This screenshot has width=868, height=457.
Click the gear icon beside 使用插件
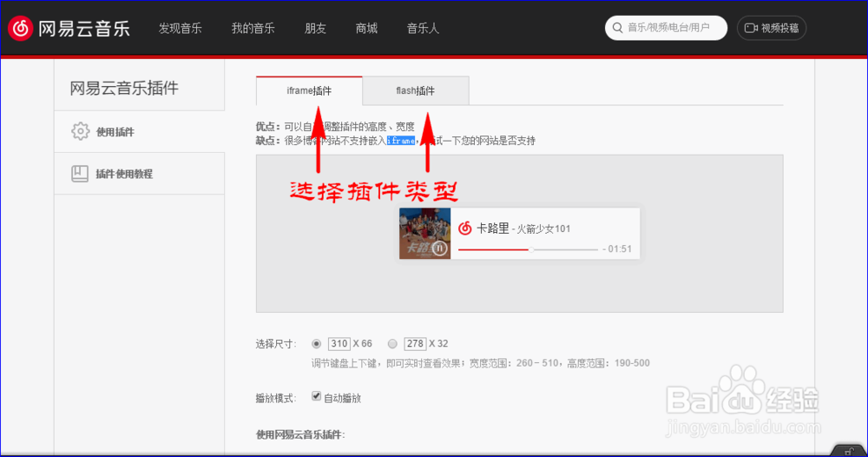point(80,131)
